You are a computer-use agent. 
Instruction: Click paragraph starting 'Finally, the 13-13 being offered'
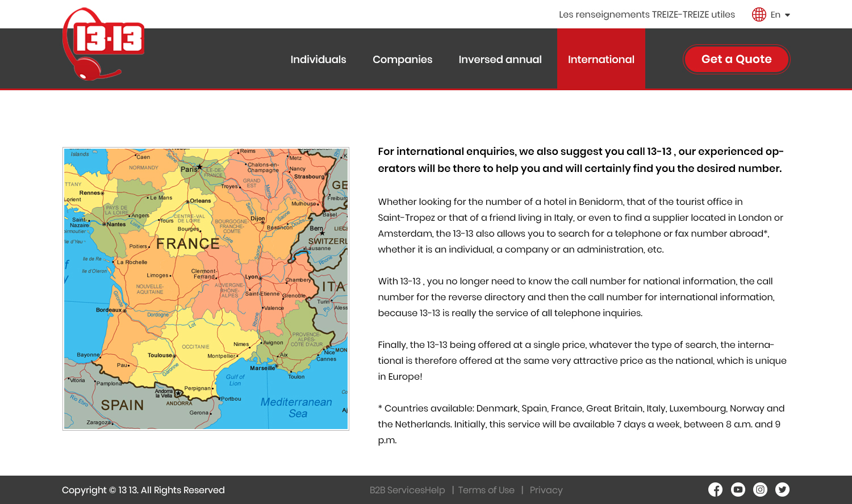(x=582, y=360)
